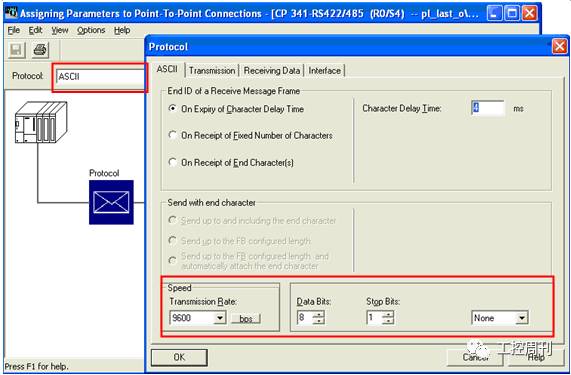Open the parity None dropdown
This screenshot has height=375, width=571.
[521, 318]
